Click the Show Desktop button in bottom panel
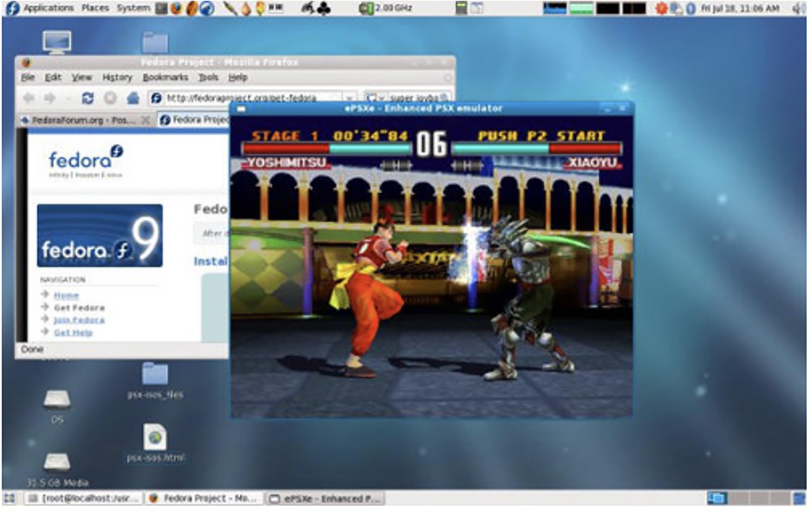This screenshot has height=512, width=812. click(10, 498)
